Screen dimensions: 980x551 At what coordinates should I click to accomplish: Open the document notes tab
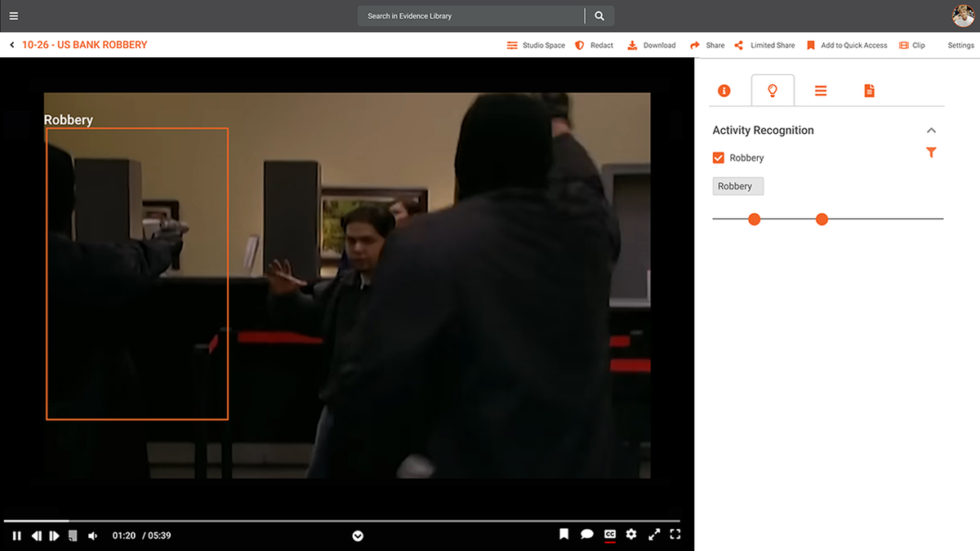pyautogui.click(x=870, y=91)
